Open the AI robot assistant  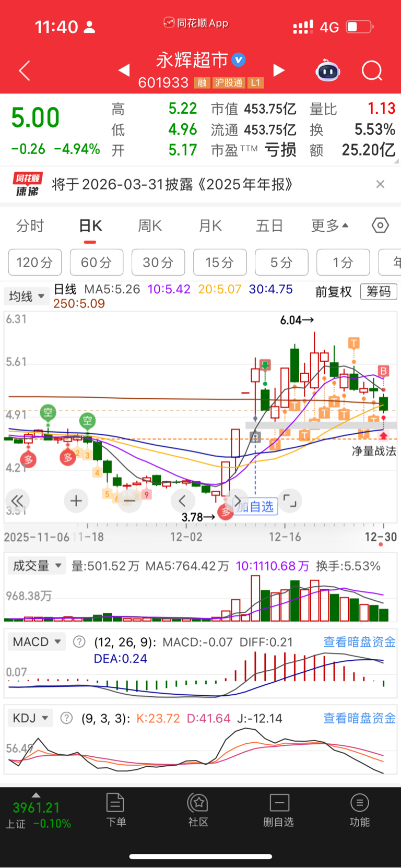point(328,70)
